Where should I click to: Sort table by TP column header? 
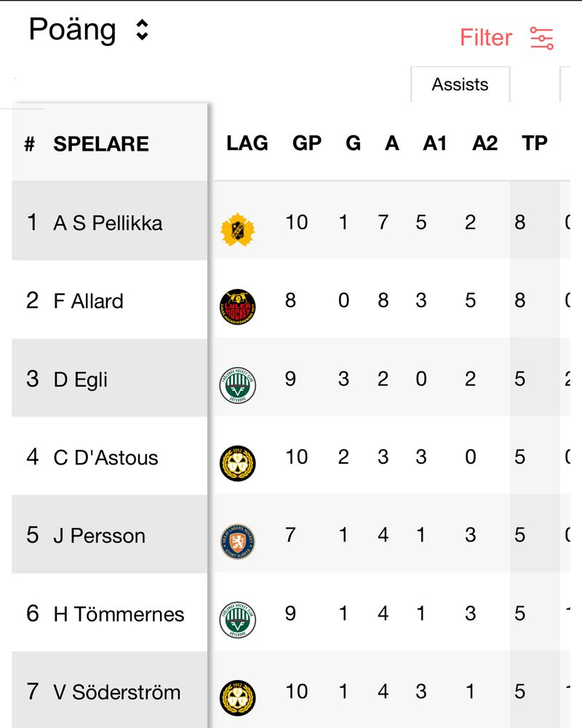[x=535, y=143]
